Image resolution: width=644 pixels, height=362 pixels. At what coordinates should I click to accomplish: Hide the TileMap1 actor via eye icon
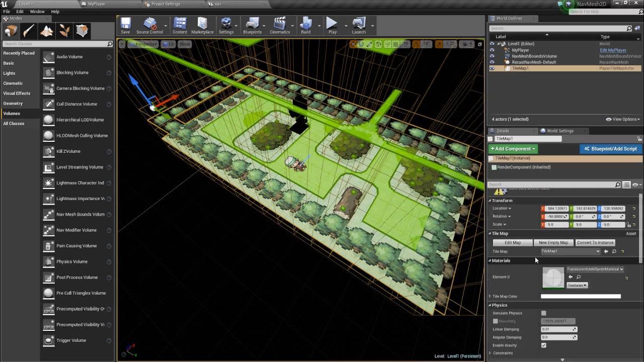click(492, 68)
